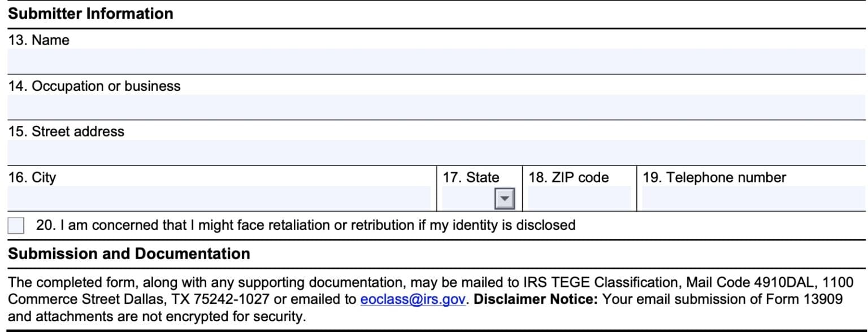Screen dimensions: 868x332
Task: Click the bold "Disclaimer Notice:" text
Action: 535,299
